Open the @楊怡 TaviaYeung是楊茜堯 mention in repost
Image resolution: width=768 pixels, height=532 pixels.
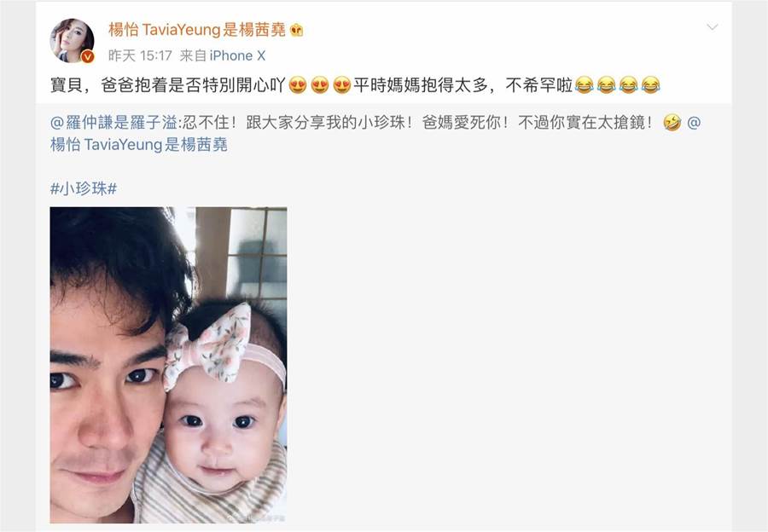[138, 144]
